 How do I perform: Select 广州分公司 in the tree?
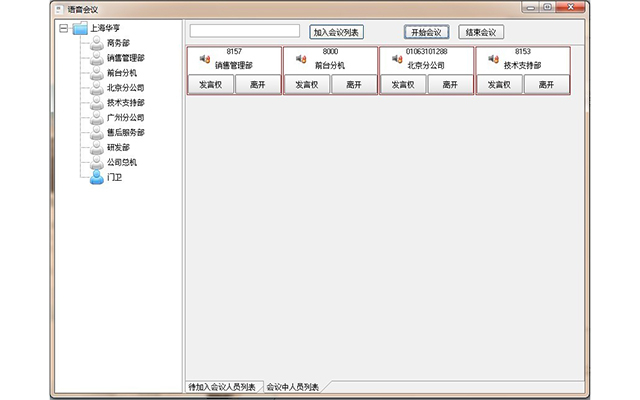[x=126, y=117]
